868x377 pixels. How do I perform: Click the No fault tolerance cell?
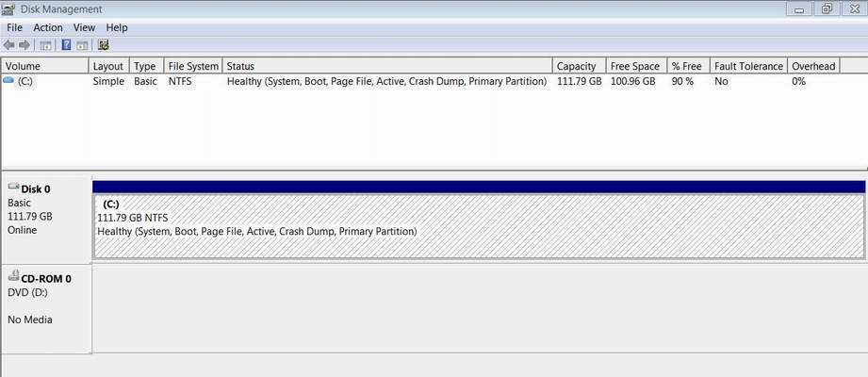click(721, 81)
